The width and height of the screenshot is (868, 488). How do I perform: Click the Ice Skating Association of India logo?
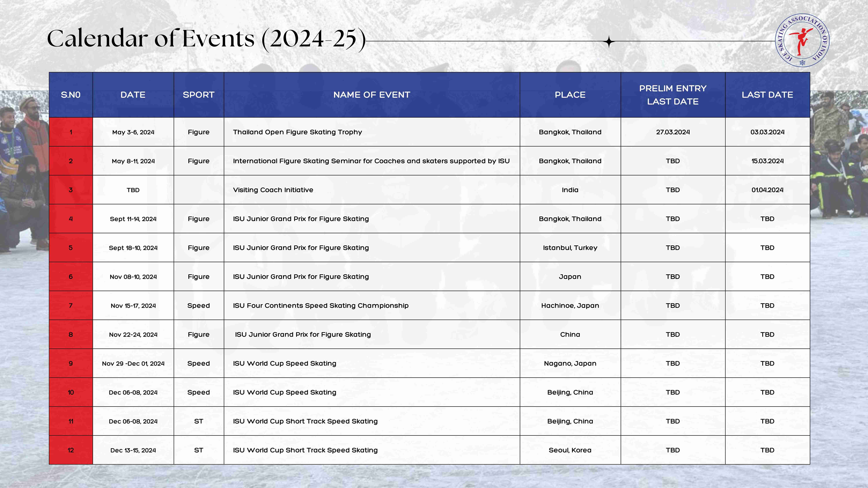pyautogui.click(x=802, y=40)
